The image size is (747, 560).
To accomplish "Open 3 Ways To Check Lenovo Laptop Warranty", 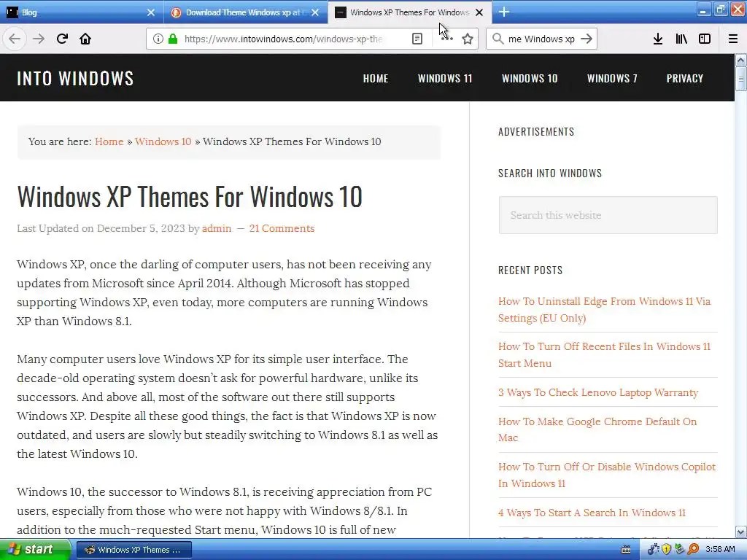I will pyautogui.click(x=598, y=392).
